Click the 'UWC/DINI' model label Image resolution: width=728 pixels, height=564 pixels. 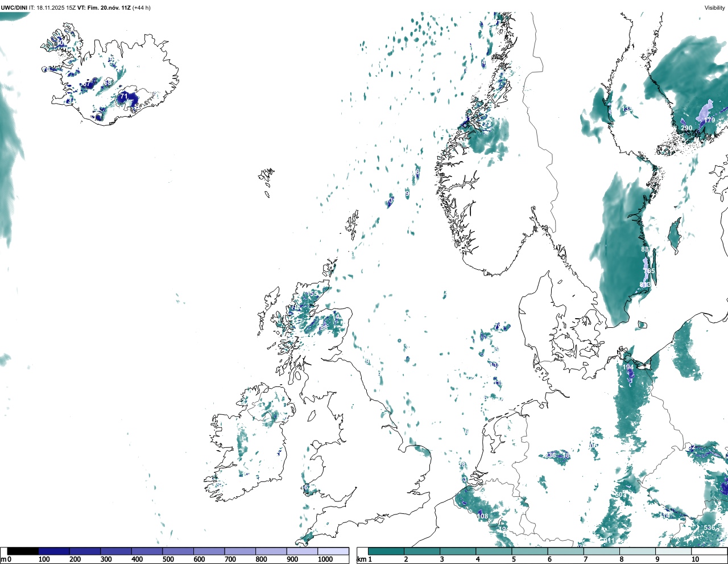14,7
